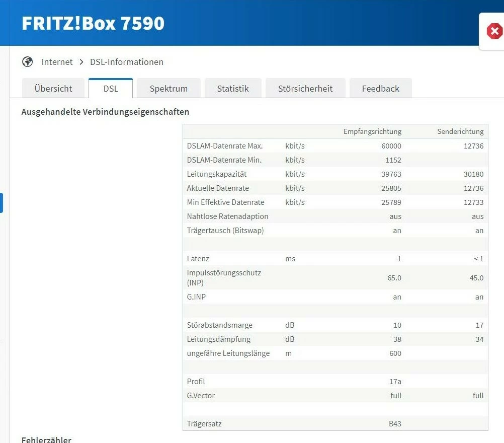Select the Leitungsdämpfung row label
The image size is (504, 443).
[x=219, y=339]
